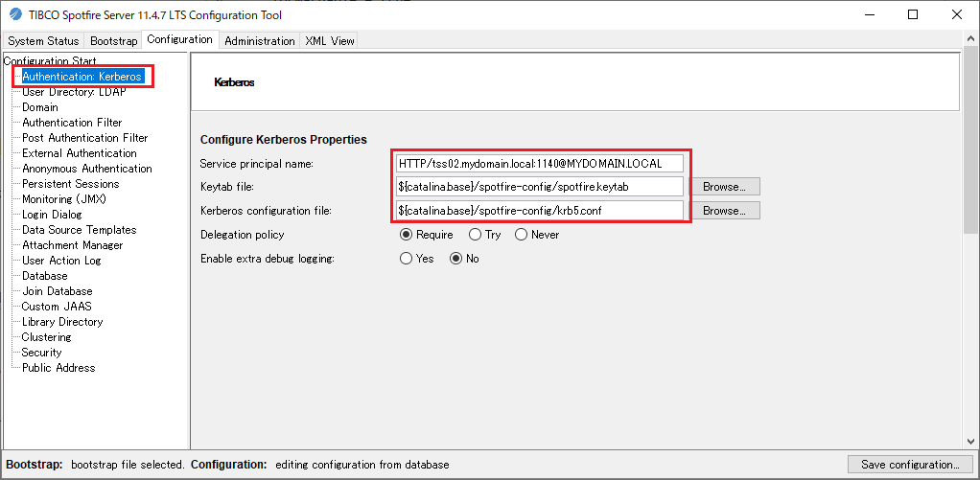Select Post Authentication Filter item
This screenshot has height=480, width=980.
click(85, 138)
